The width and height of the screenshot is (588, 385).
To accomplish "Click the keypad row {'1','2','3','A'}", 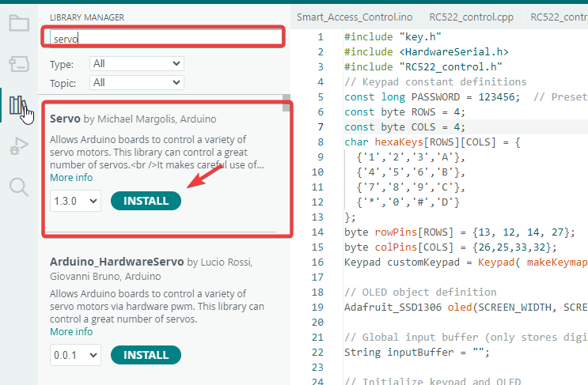I will click(x=411, y=157).
